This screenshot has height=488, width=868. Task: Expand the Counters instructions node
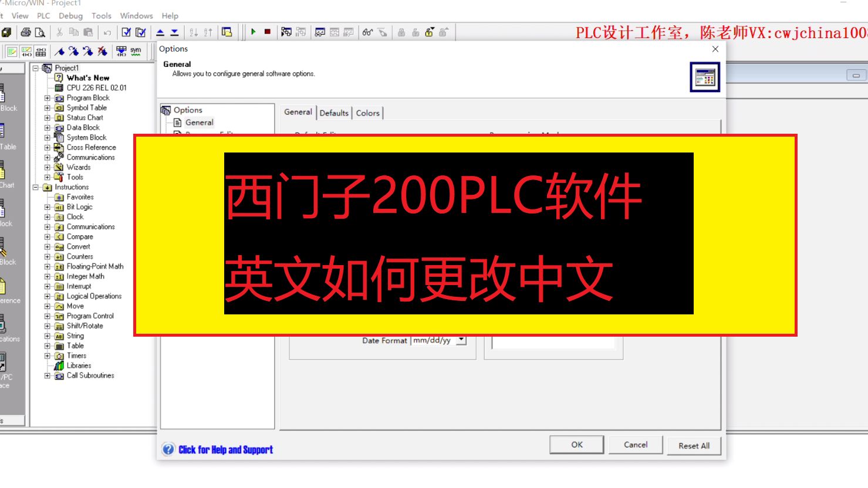click(x=48, y=256)
